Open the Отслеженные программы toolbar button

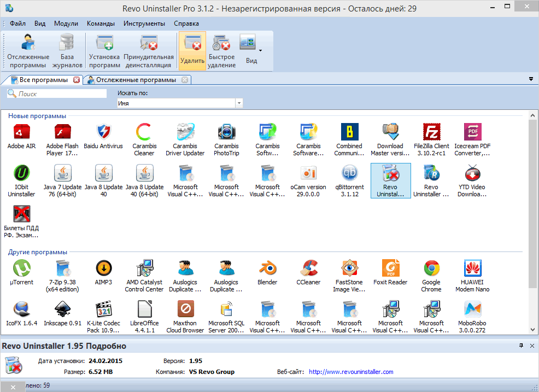click(28, 51)
